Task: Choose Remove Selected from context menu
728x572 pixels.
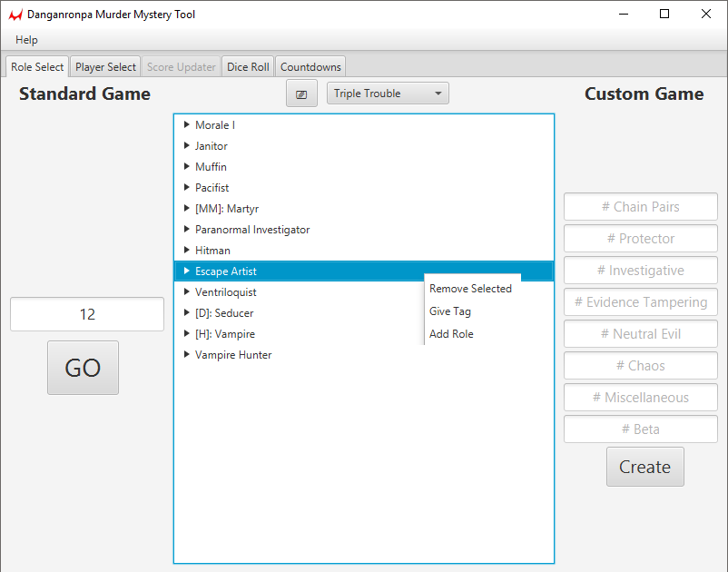Action: pyautogui.click(x=470, y=289)
